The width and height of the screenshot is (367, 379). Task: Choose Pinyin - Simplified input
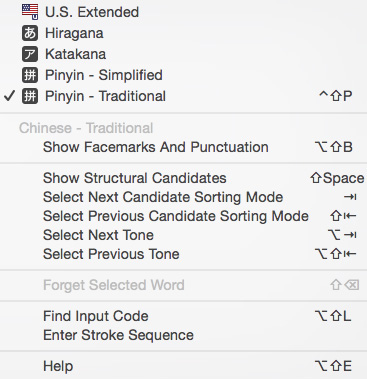pyautogui.click(x=183, y=75)
